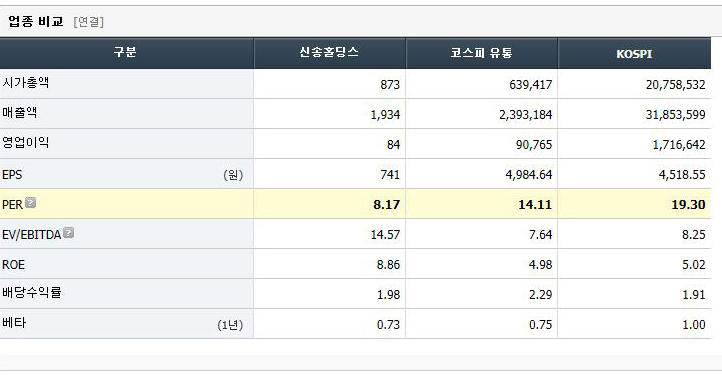Select the 영업이익 row label
This screenshot has width=722, height=375.
coord(26,143)
